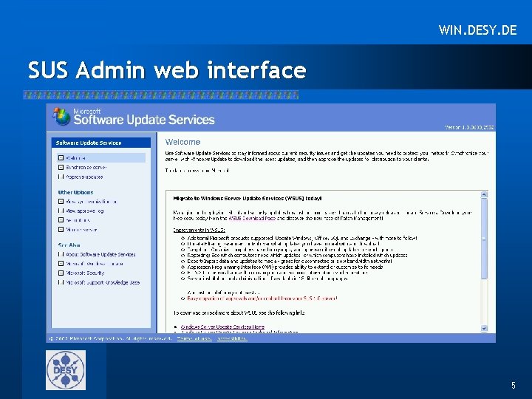This screenshot has width=532, height=399.
Task: Click the icon beside Monitor server
Action: coord(61,230)
